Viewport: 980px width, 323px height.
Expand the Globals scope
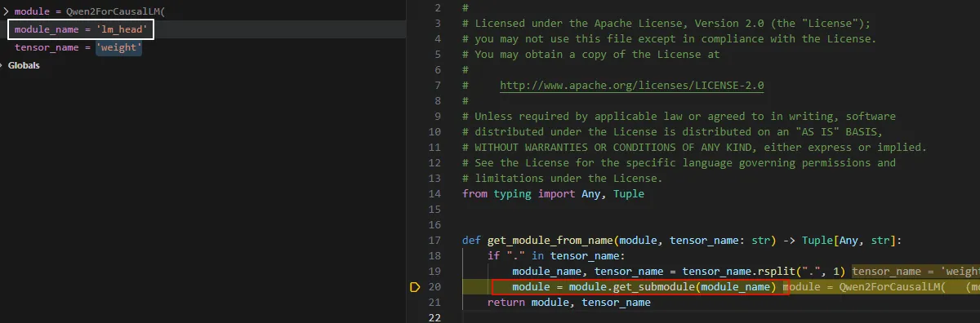[x=2, y=66]
